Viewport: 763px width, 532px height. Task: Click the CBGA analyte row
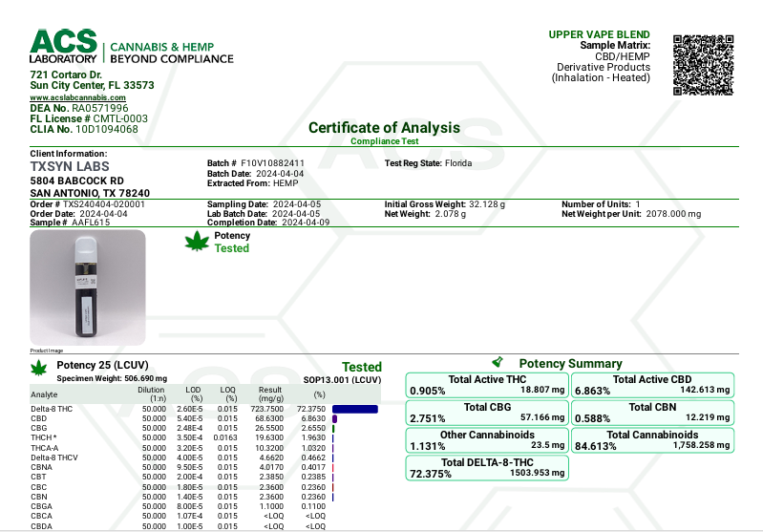(x=204, y=506)
